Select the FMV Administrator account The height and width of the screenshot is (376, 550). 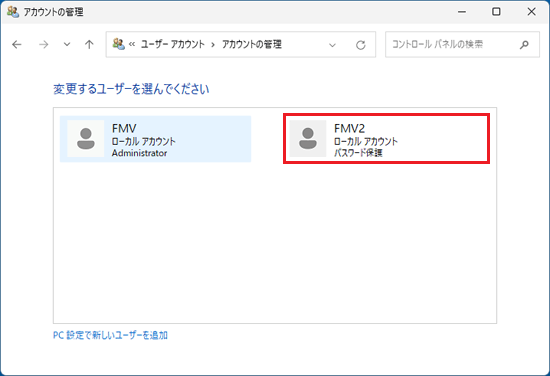click(155, 139)
